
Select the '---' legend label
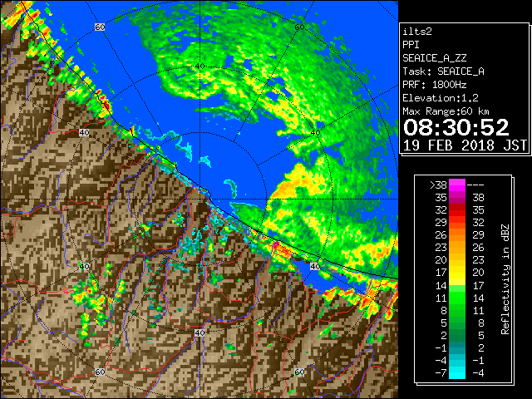click(475, 185)
